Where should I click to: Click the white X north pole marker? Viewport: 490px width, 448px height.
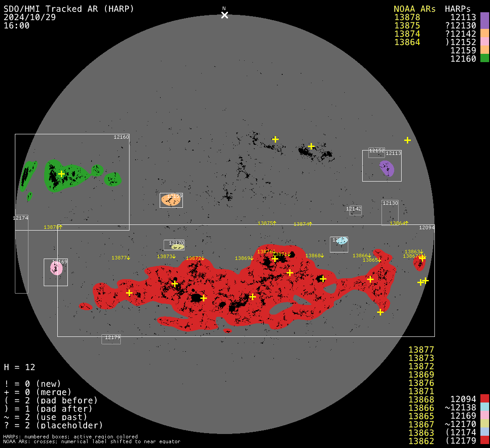point(224,15)
